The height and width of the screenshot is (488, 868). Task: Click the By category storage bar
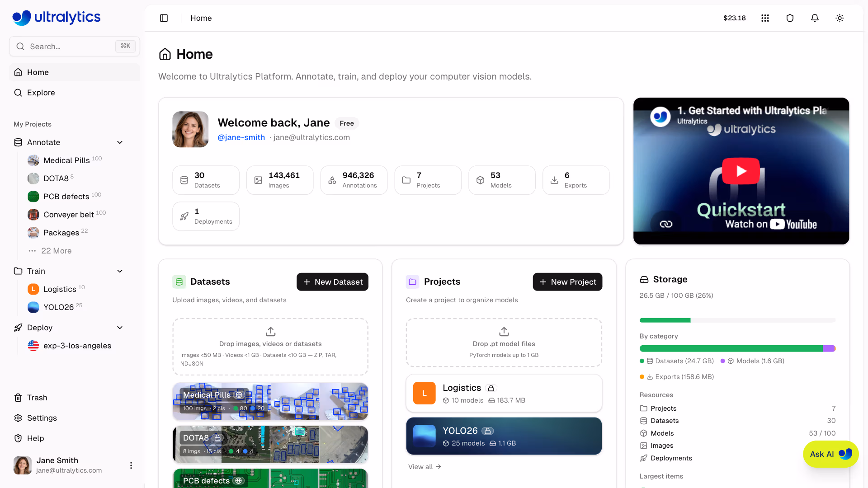click(x=737, y=348)
